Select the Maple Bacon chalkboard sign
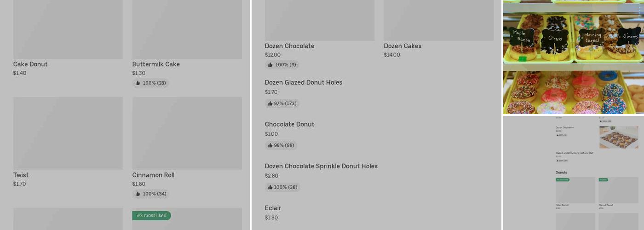644x230 pixels. pos(521,36)
